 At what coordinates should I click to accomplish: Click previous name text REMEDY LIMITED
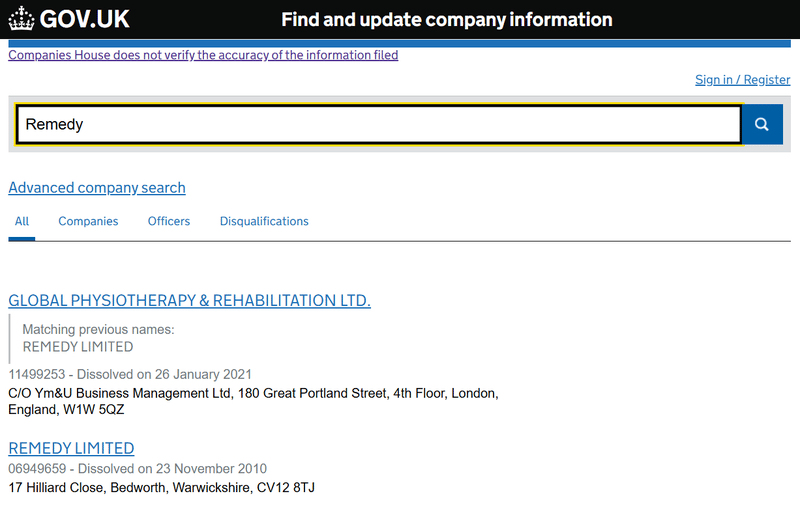78,347
